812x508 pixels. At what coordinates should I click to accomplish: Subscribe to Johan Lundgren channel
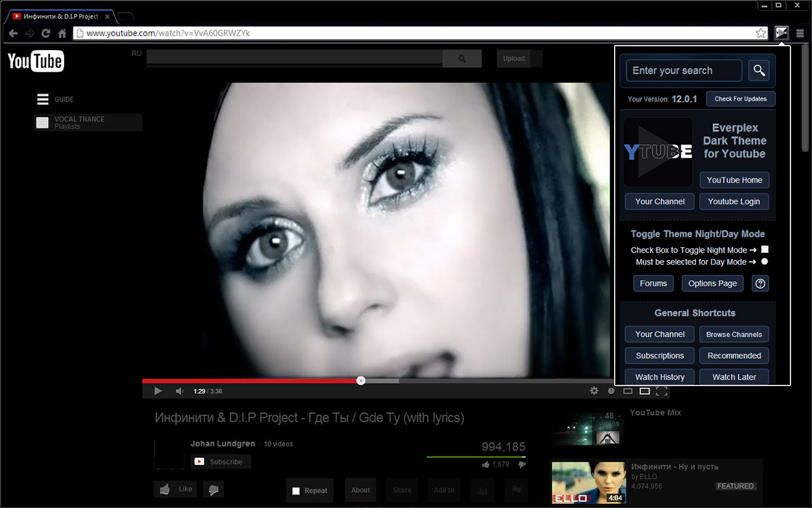(221, 462)
